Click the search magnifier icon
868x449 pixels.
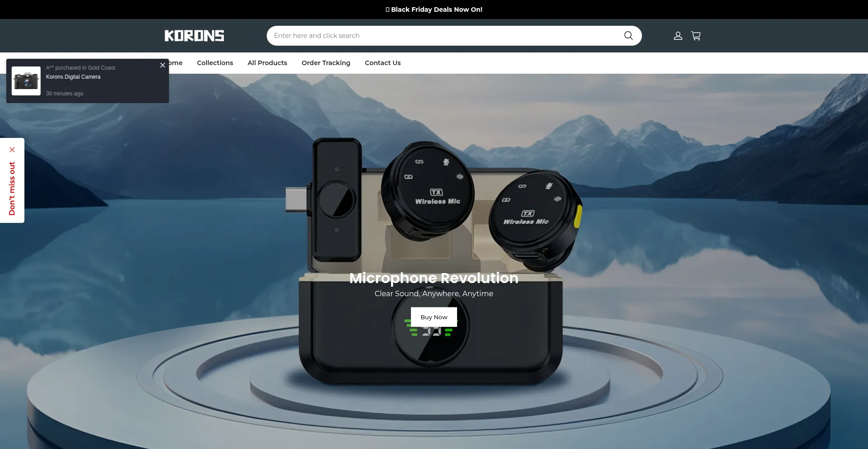(628, 36)
